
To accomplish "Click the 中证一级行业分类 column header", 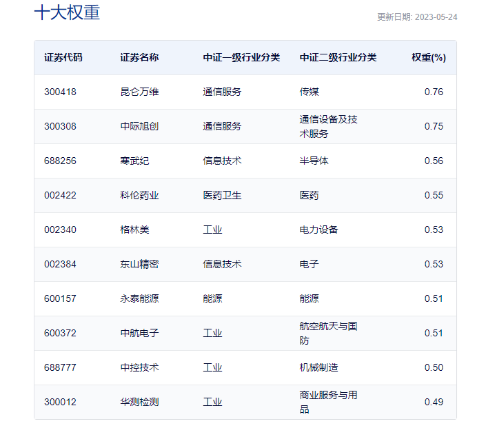I will (x=241, y=57).
